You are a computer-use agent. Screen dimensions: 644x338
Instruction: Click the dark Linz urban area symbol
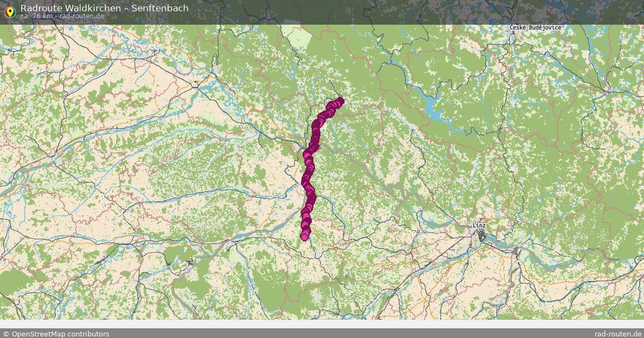click(x=482, y=237)
